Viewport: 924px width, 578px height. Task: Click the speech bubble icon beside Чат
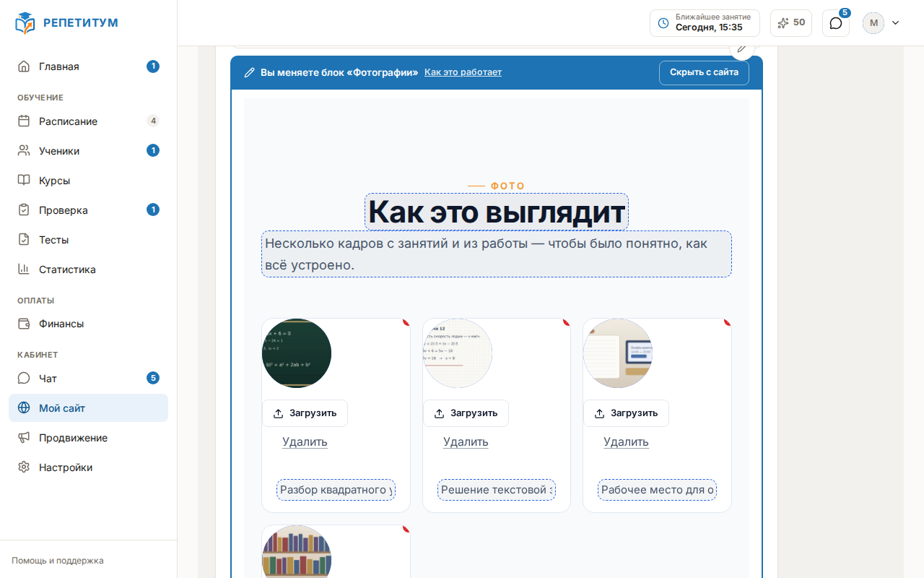pyautogui.click(x=24, y=379)
